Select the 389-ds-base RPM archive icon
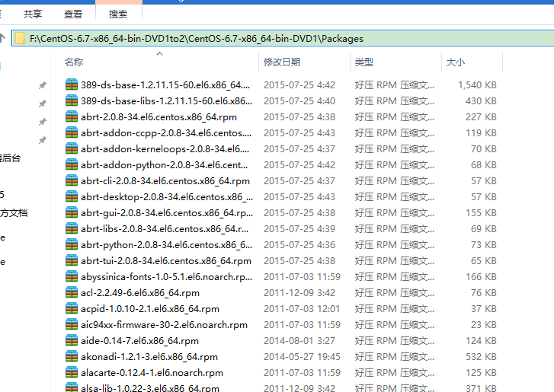 72,85
